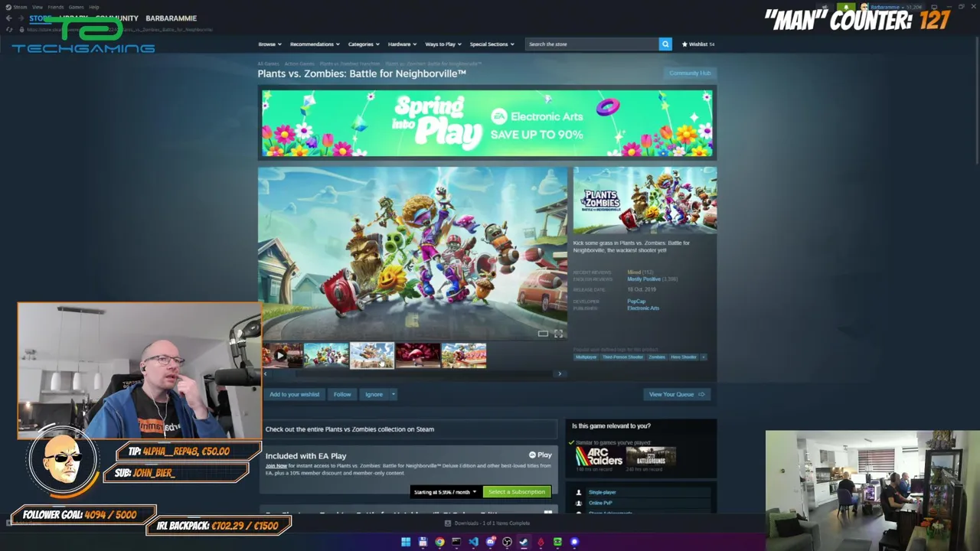Click the Follow button
The height and width of the screenshot is (551, 980).
[x=342, y=394]
